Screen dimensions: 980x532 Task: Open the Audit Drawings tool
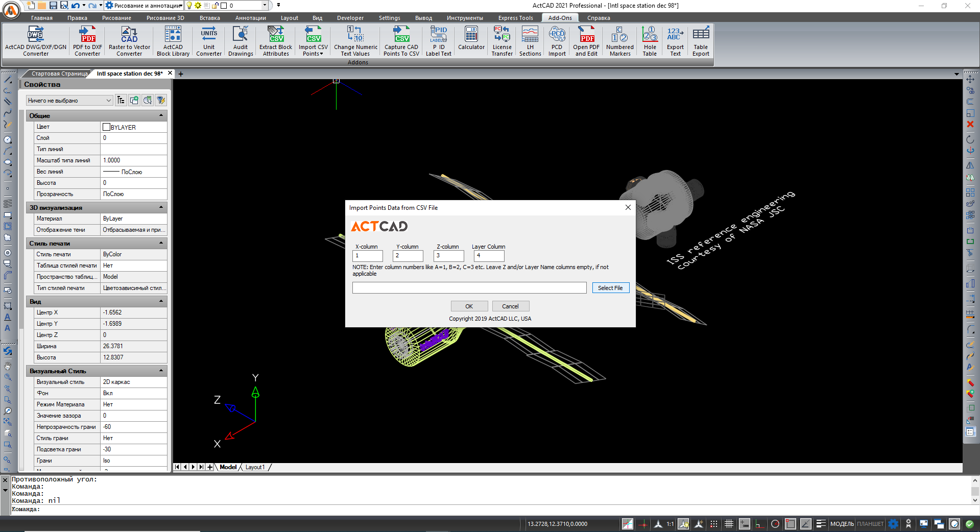tap(241, 41)
